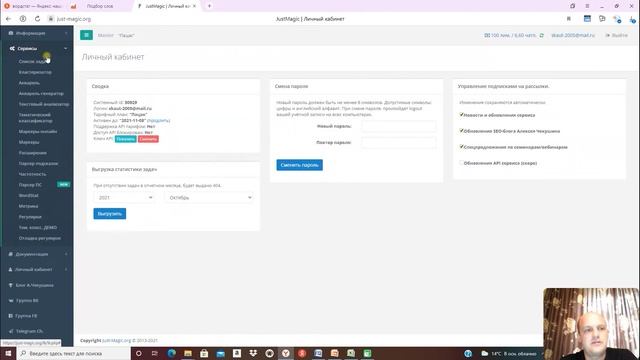Image resolution: width=640 pixels, height=360 pixels.
Task: Open Dropbox from taskbar
Action: coord(253,353)
